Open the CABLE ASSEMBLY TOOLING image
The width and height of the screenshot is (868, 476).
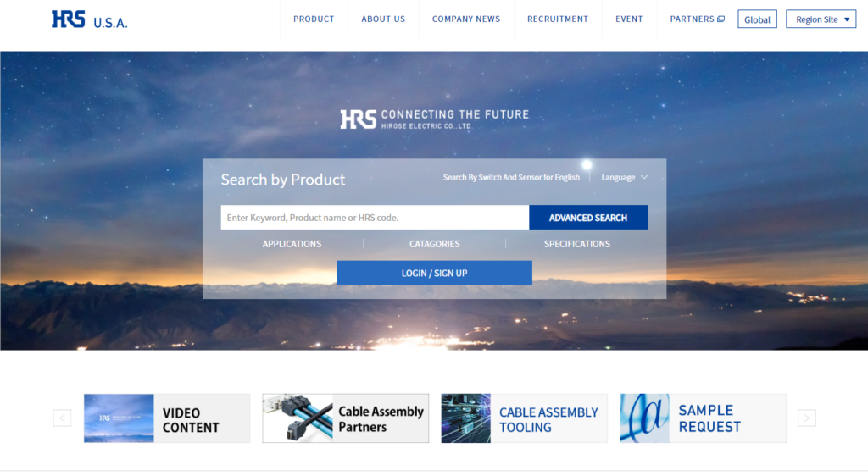pos(466,418)
